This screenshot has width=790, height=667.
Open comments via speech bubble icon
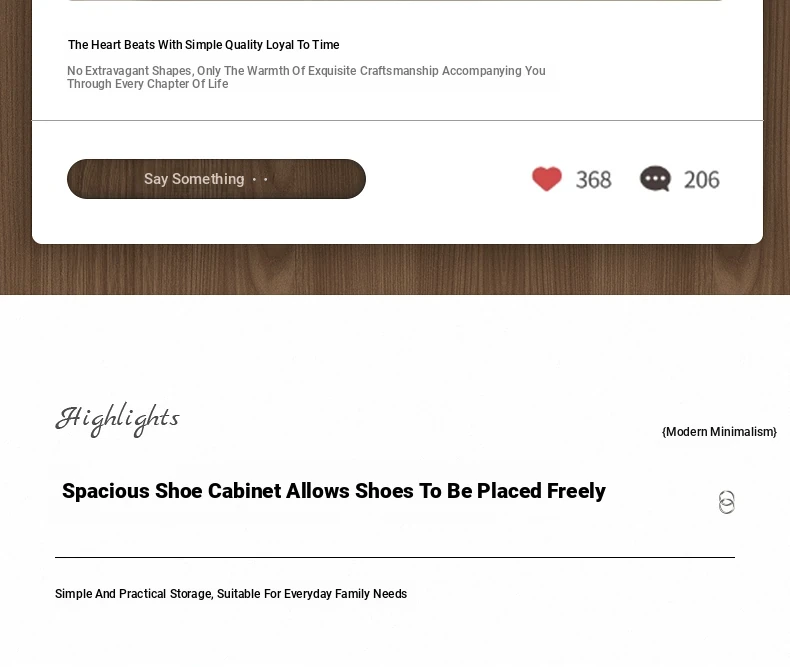coord(655,179)
